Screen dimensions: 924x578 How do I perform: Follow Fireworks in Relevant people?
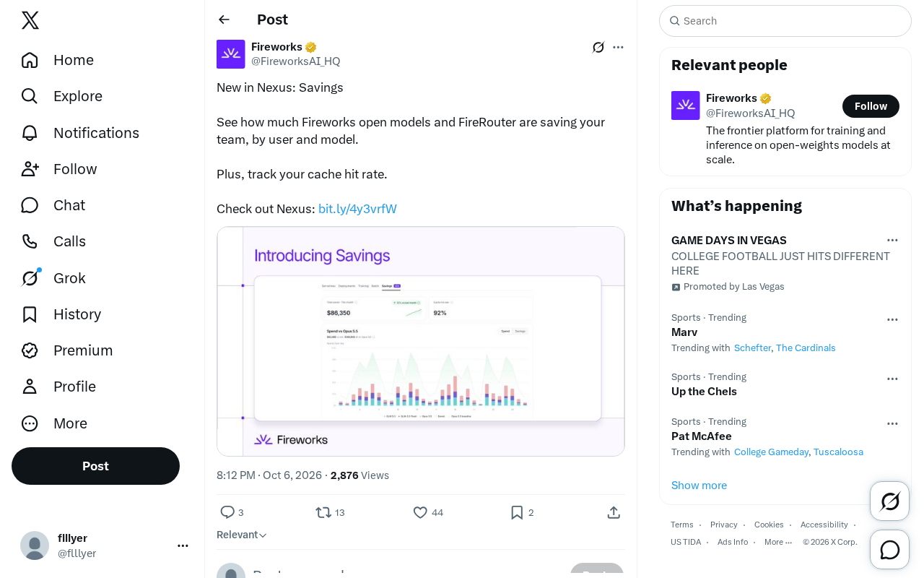point(871,106)
